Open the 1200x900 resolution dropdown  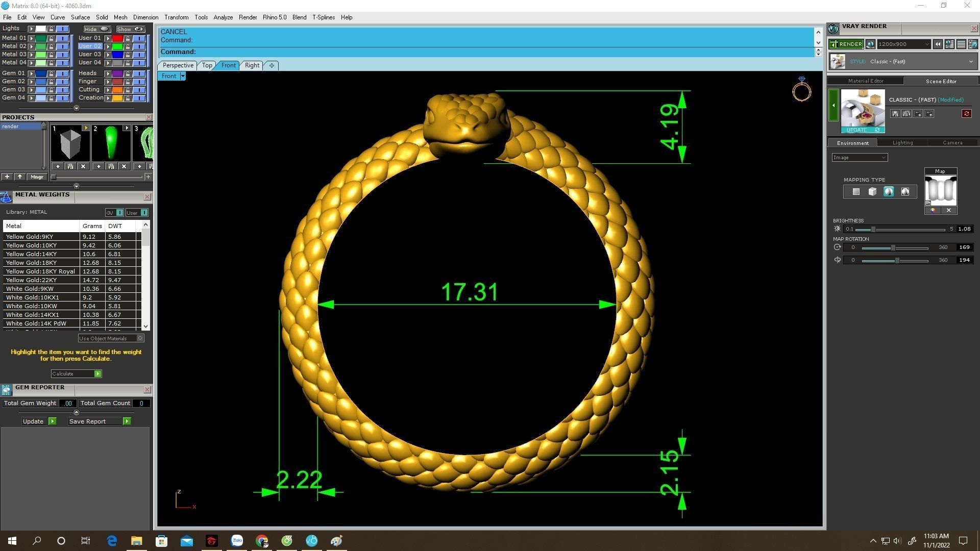click(x=903, y=44)
